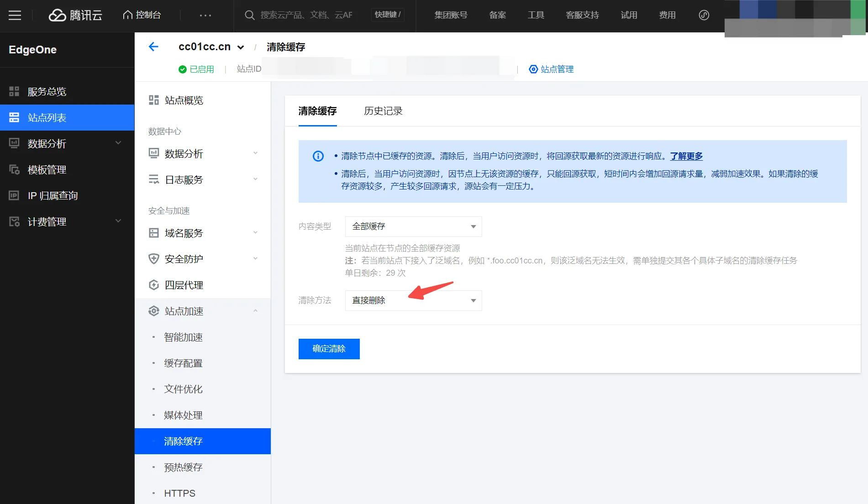Click the 模板管理 icon
The height and width of the screenshot is (504, 868).
tap(14, 169)
